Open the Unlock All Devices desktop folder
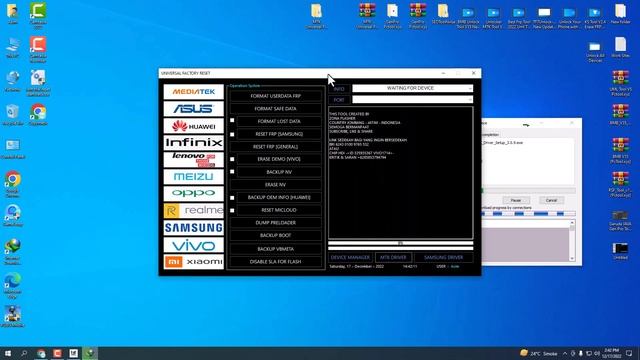Image resolution: width=640 pixels, height=360 pixels. tap(595, 52)
